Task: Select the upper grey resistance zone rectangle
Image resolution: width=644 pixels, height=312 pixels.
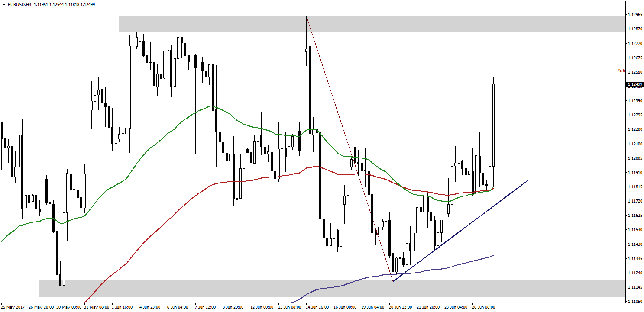Action: pyautogui.click(x=372, y=24)
